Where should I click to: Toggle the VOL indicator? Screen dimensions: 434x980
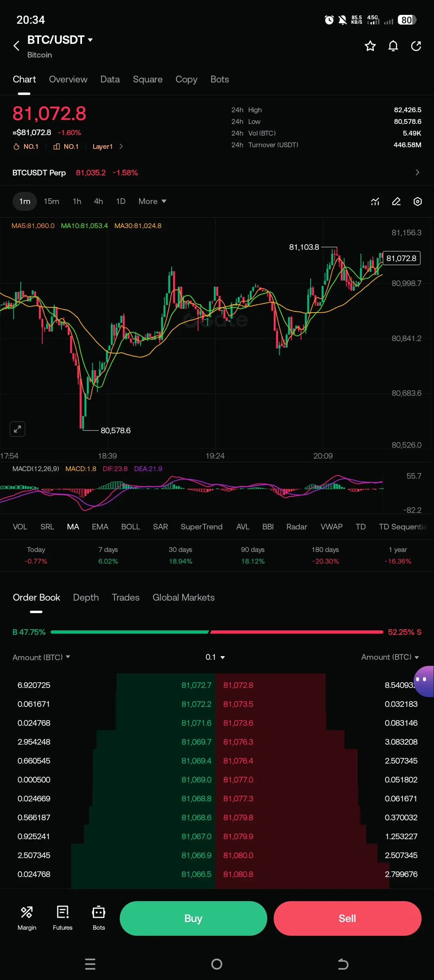click(x=20, y=527)
